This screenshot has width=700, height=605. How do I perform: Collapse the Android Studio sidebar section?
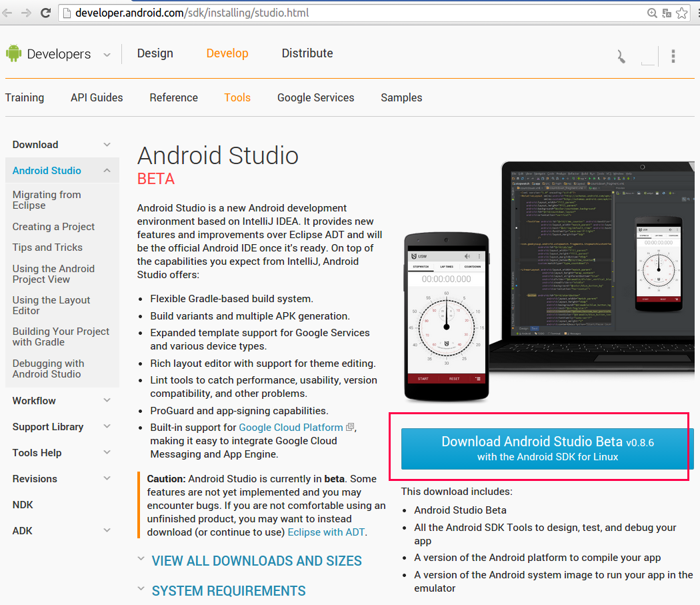107,170
